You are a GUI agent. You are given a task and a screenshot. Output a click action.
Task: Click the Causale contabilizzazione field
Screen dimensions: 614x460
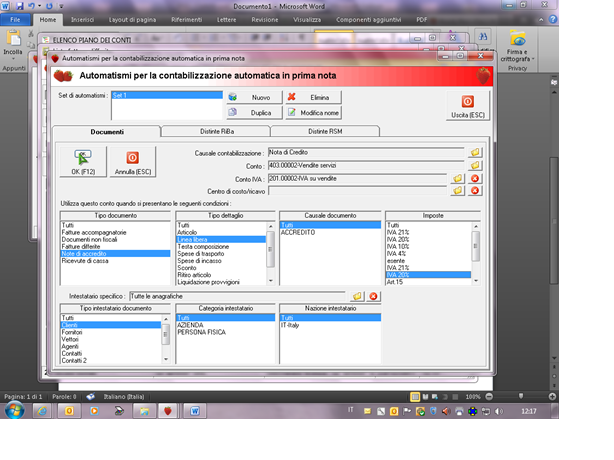pyautogui.click(x=366, y=152)
